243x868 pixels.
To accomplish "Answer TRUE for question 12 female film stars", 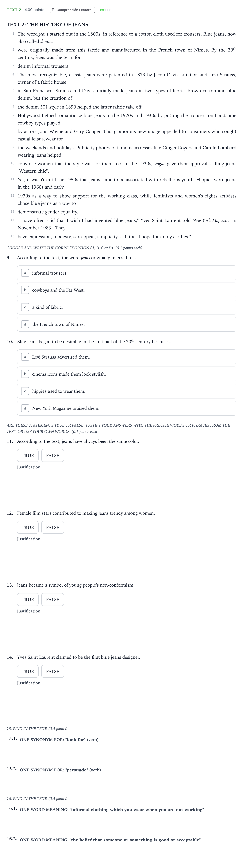I will coord(28,527).
